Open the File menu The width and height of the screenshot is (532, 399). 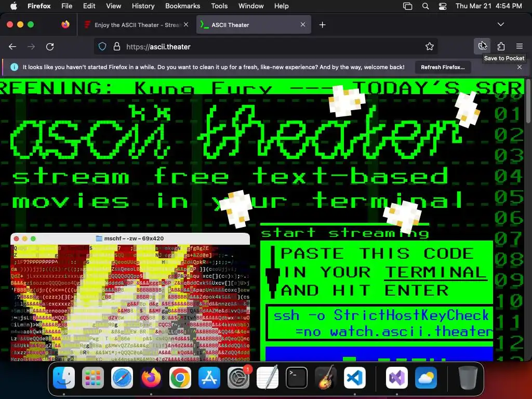coord(67,6)
